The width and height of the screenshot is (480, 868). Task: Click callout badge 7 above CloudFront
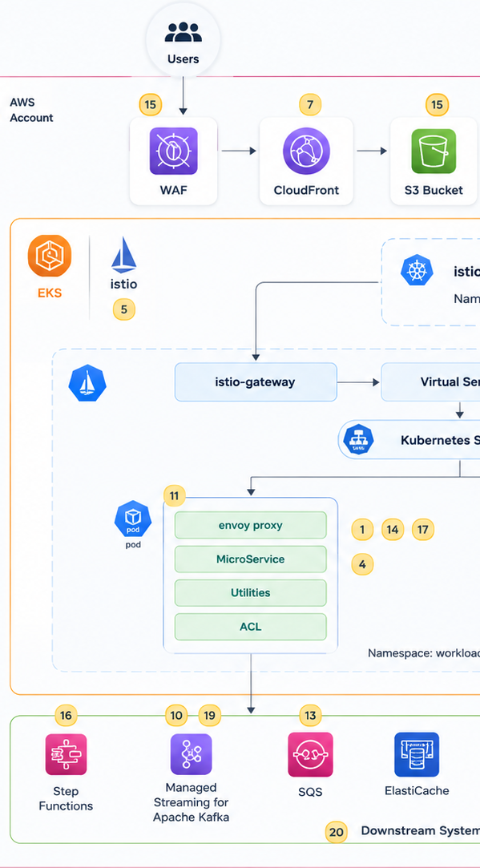click(x=310, y=105)
